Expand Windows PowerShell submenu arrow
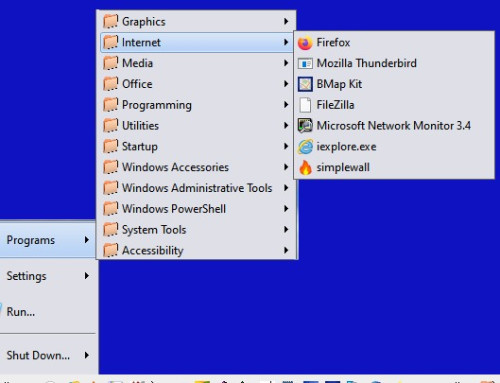The width and height of the screenshot is (500, 383). [286, 209]
